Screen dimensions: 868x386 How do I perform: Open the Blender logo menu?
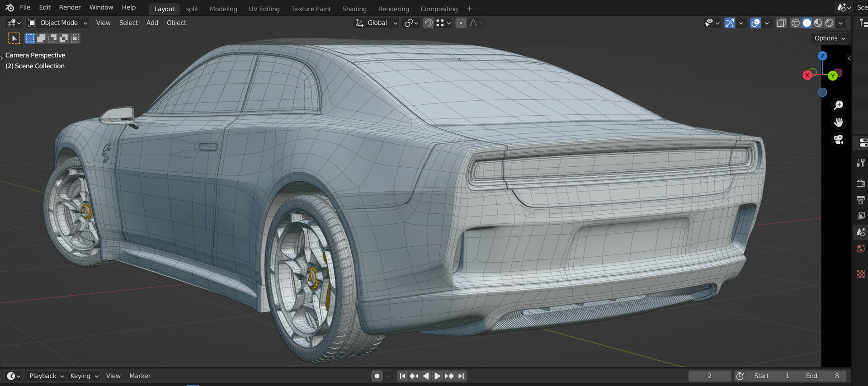tap(9, 7)
